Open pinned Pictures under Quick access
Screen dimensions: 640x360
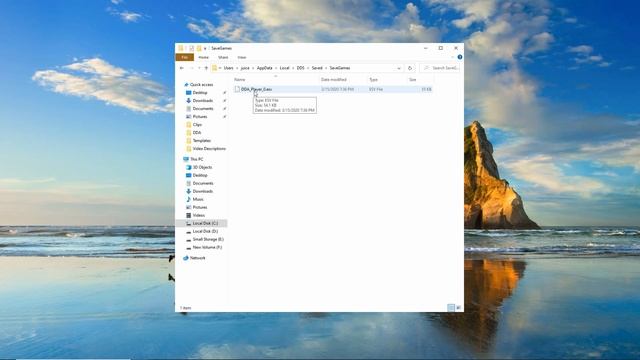coord(200,117)
